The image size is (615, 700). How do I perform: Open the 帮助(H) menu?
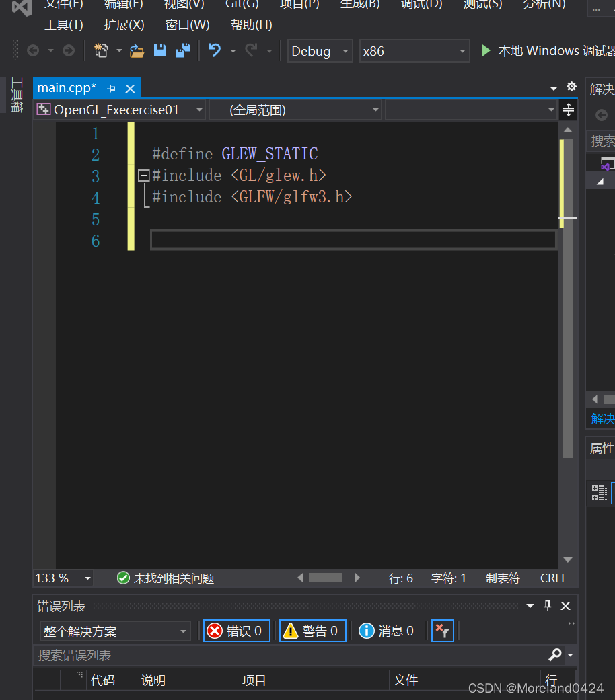[252, 25]
